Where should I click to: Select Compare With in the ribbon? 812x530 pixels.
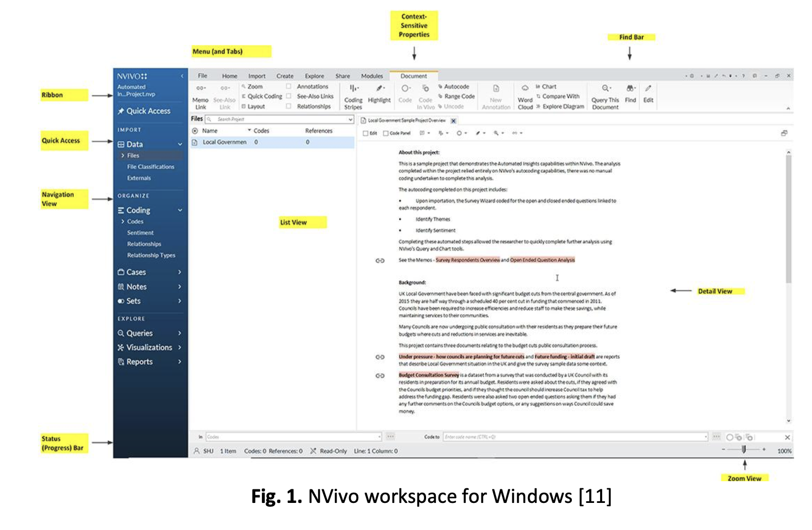(x=558, y=96)
